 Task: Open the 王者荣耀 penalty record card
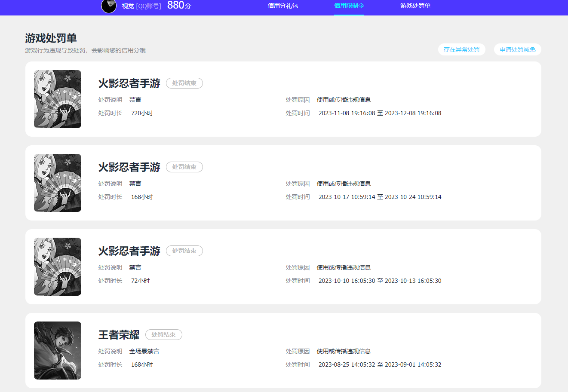[284, 350]
